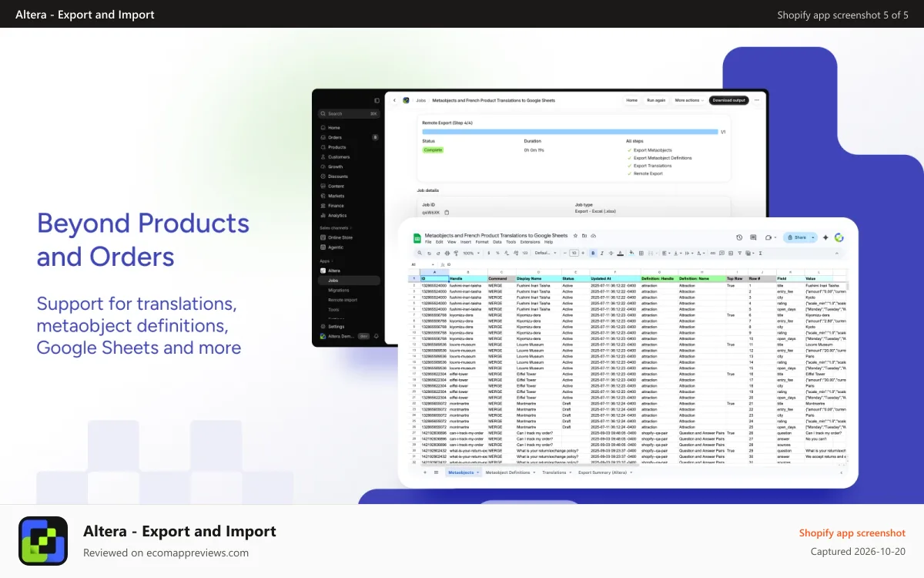Click the functions sigma icon

(760, 253)
